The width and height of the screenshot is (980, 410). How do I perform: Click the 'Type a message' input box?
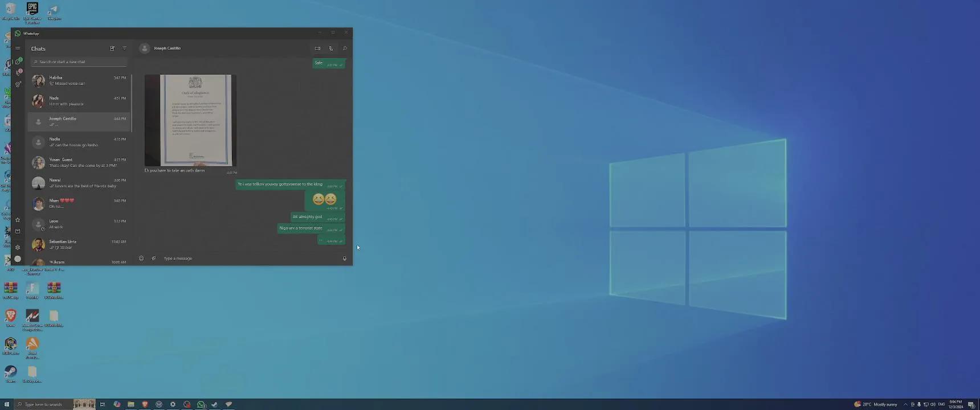click(250, 259)
